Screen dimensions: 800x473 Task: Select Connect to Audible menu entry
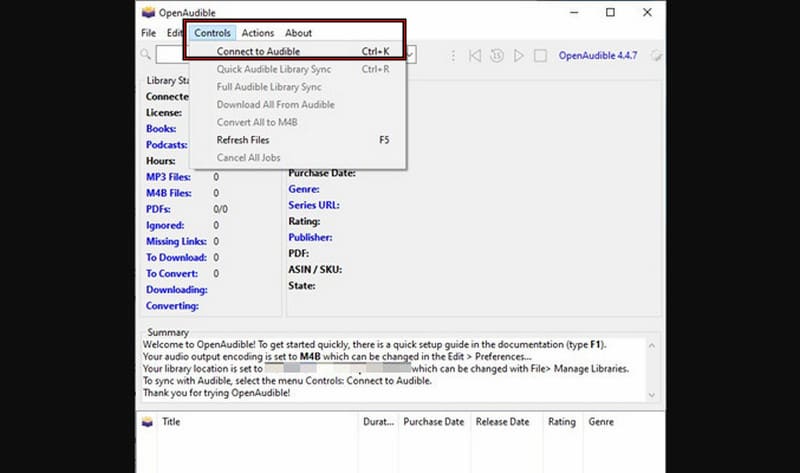[298, 52]
